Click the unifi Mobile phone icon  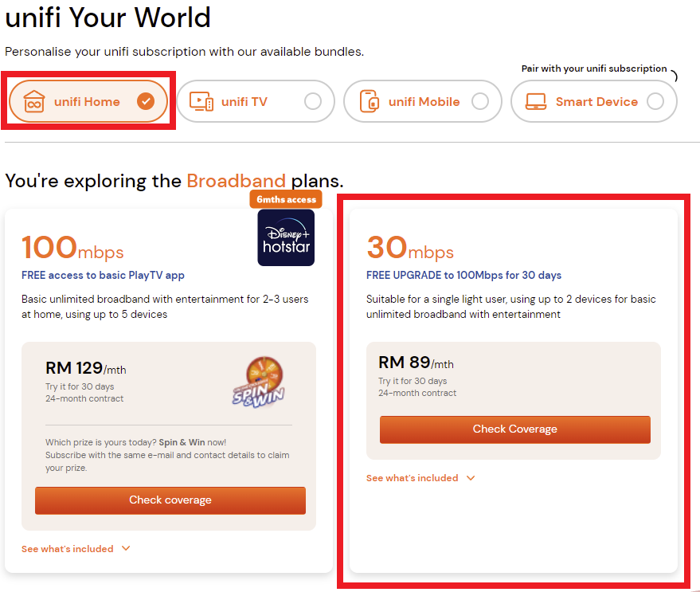pyautogui.click(x=369, y=102)
